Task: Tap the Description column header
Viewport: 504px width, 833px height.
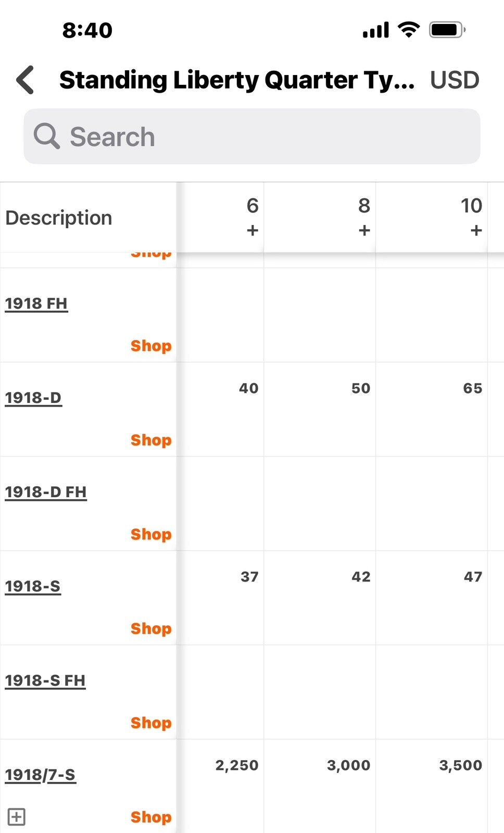Action: [59, 218]
